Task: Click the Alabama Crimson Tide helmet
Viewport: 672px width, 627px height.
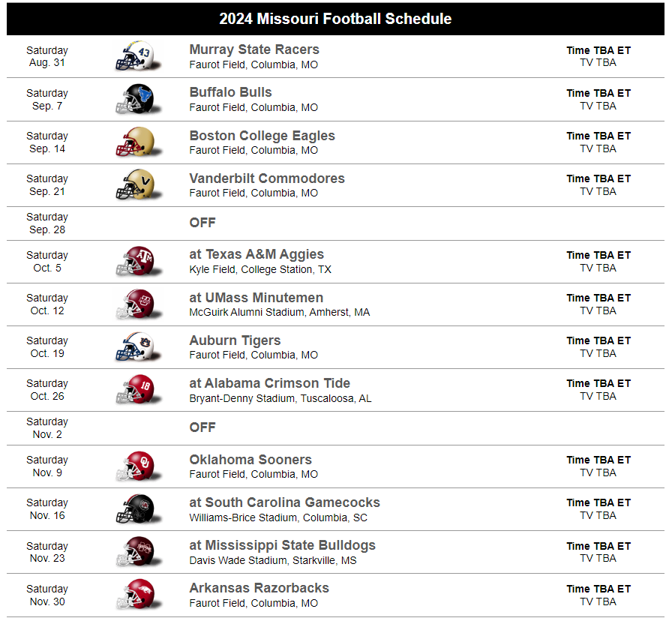Action: point(135,389)
